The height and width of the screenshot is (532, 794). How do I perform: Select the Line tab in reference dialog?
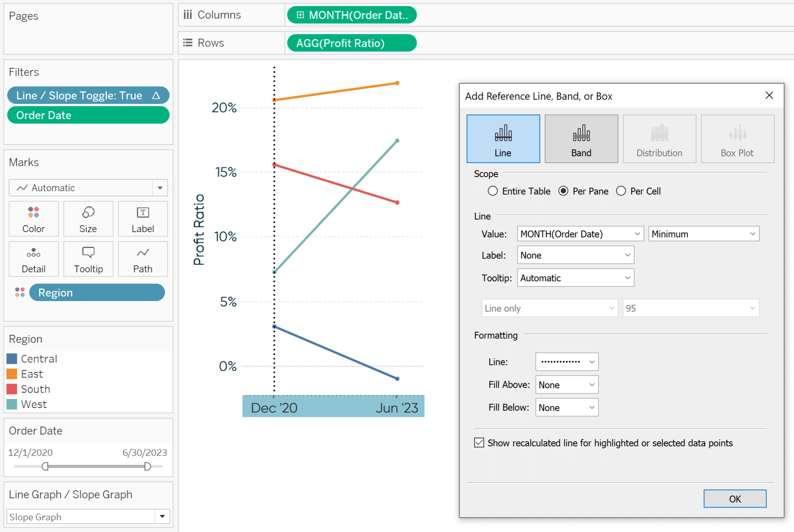(503, 138)
